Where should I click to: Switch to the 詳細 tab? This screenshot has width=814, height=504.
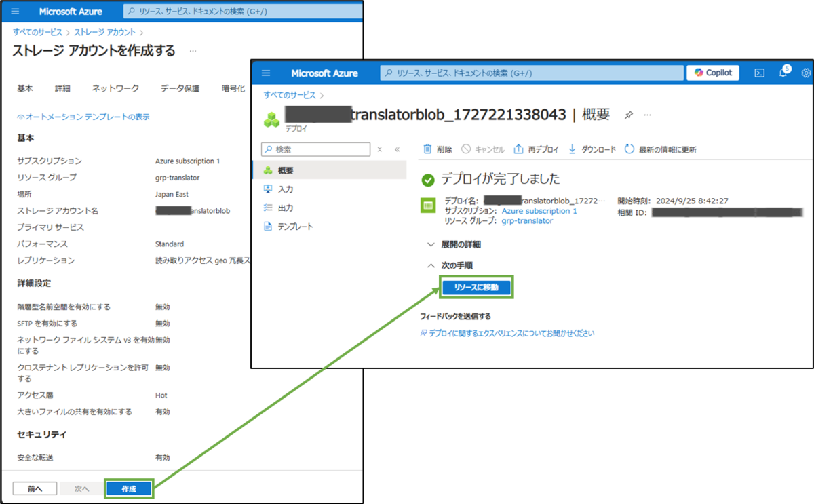[x=62, y=88]
